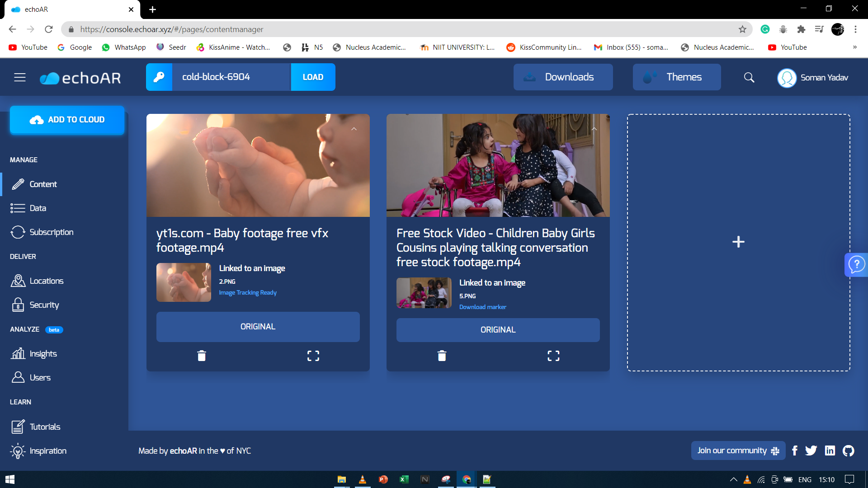Select the ORIGINAL button on first card
Screen dimensions: 868x488
[258, 327]
